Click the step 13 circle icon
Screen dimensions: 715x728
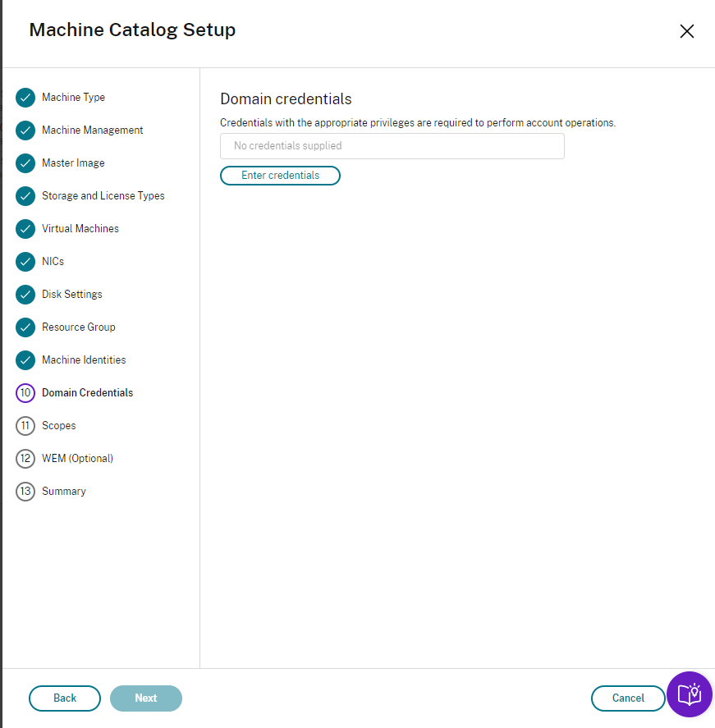tap(25, 491)
